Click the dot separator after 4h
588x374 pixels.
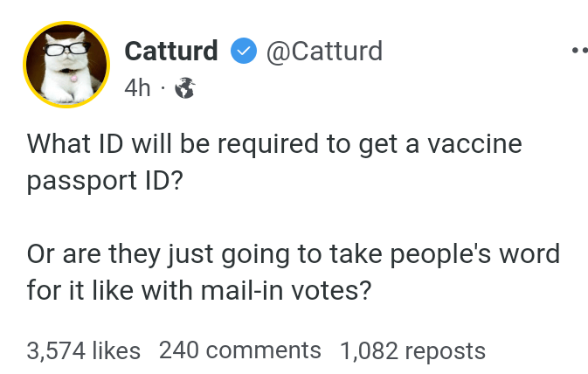tap(164, 88)
